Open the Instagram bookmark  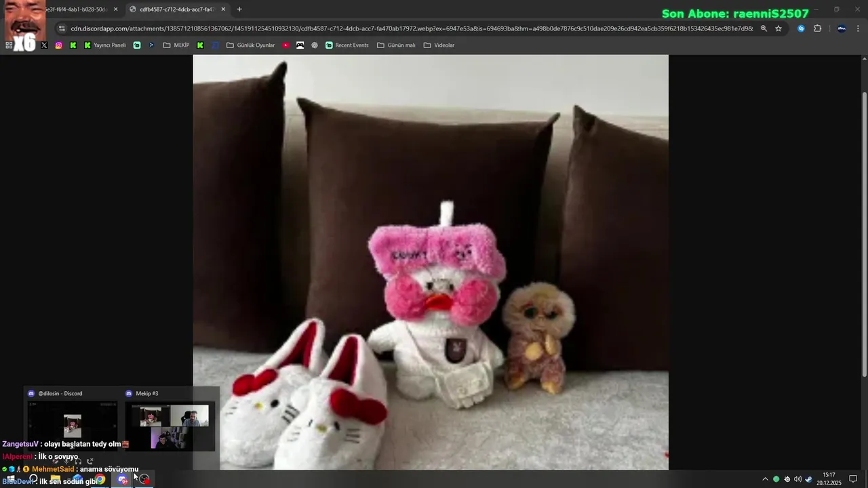click(x=59, y=45)
